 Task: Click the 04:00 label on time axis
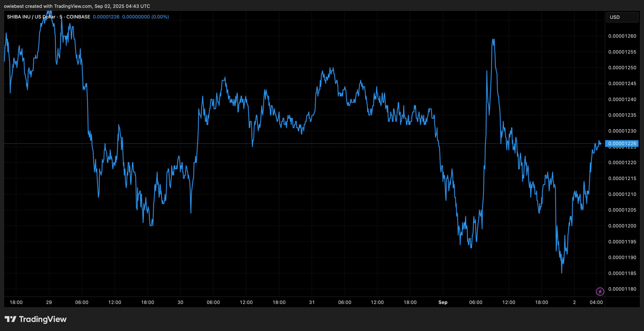point(596,302)
